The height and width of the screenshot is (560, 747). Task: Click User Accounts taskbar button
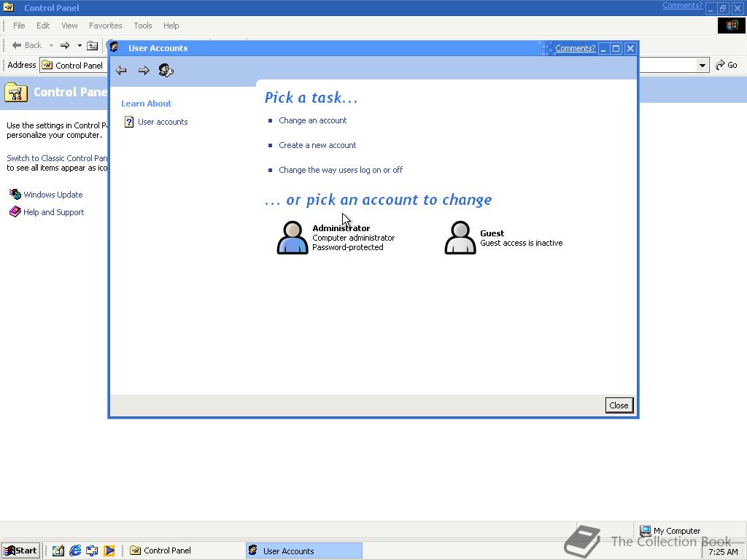tap(304, 551)
